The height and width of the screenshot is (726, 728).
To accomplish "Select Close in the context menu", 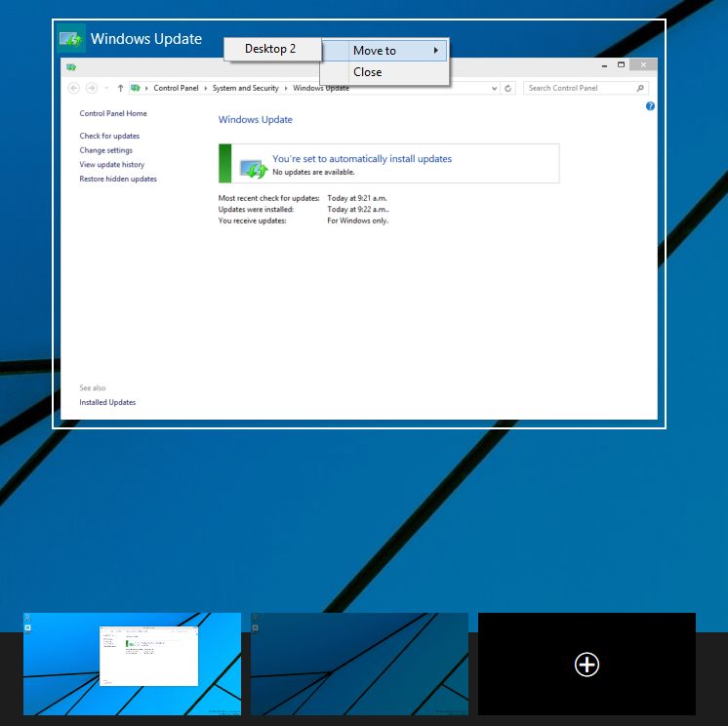I will (384, 72).
